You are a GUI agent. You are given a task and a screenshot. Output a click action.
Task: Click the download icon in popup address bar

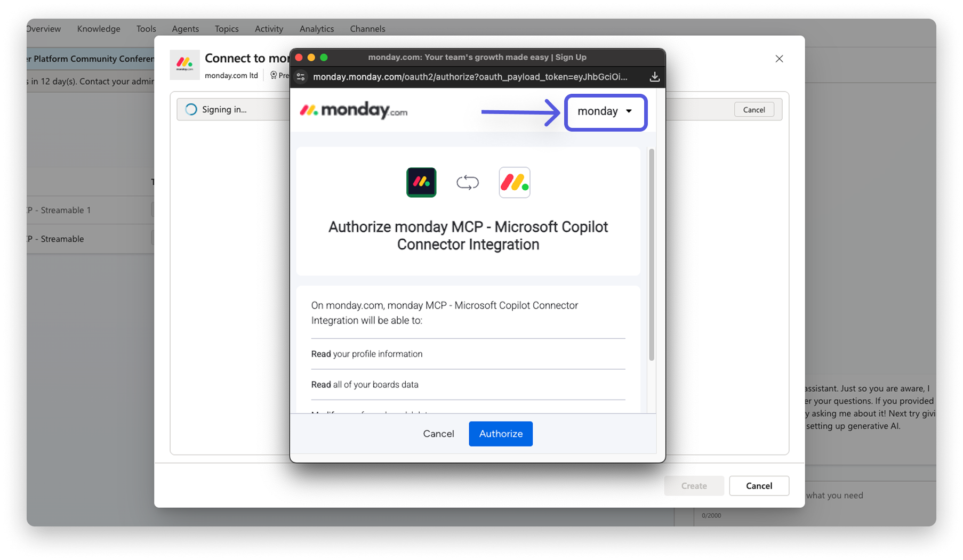pyautogui.click(x=655, y=77)
